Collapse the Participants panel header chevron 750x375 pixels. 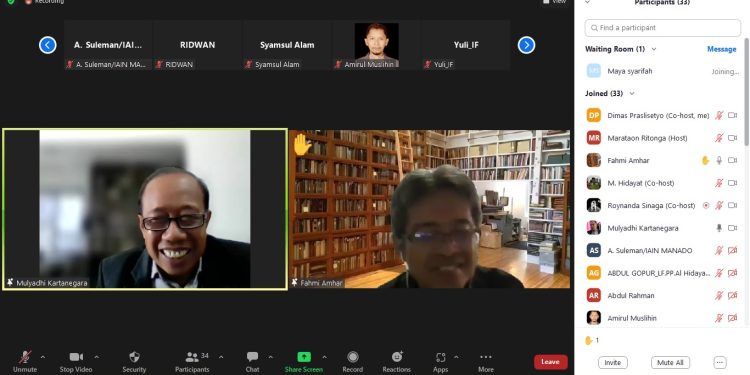point(588,2)
